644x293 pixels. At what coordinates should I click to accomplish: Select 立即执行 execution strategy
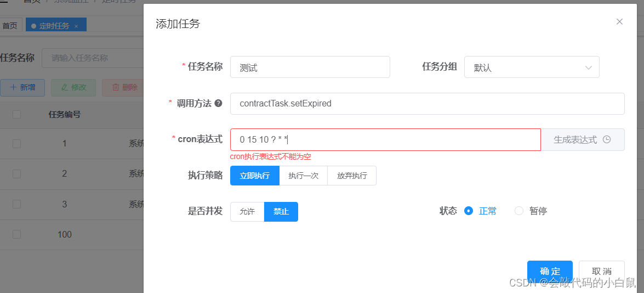coord(255,176)
